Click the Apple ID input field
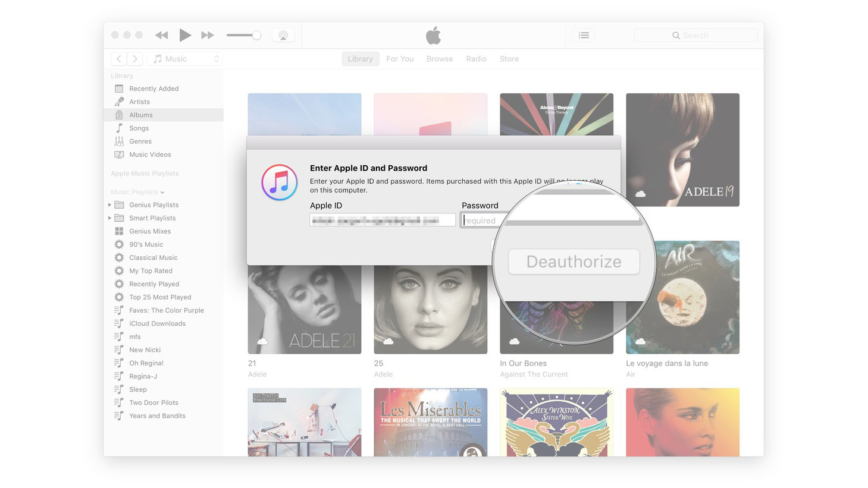The width and height of the screenshot is (868, 488). click(x=383, y=221)
